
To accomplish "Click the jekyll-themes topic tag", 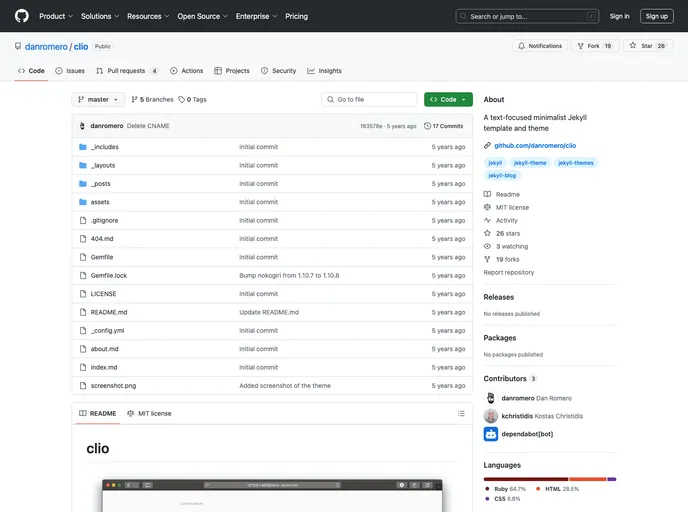I will point(576,163).
